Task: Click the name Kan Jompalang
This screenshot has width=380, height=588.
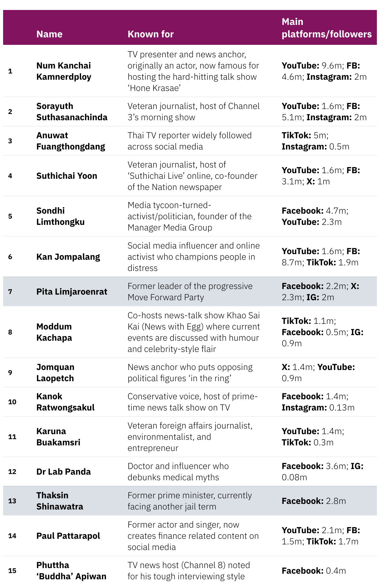Action: click(x=68, y=257)
